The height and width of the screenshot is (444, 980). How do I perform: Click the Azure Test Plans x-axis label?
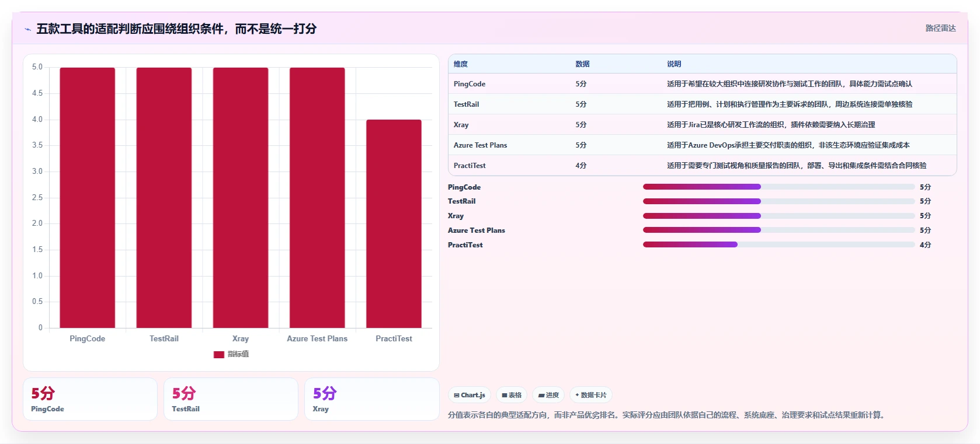[317, 338]
